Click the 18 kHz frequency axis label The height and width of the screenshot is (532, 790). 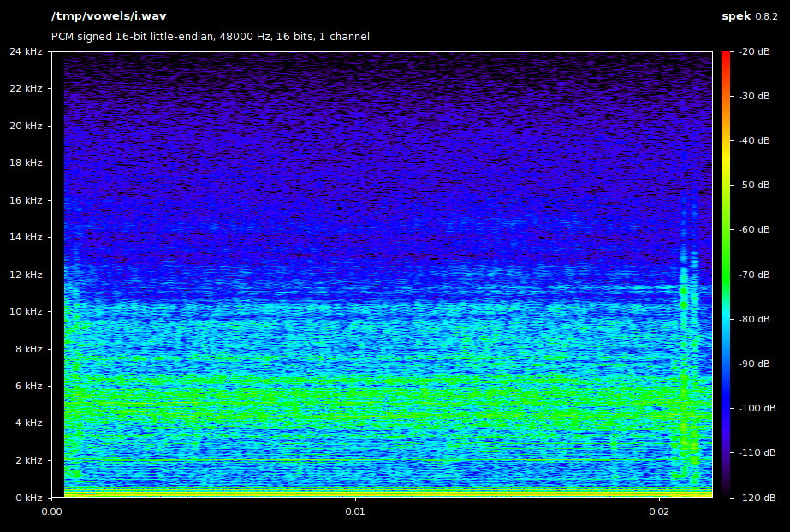click(x=26, y=163)
